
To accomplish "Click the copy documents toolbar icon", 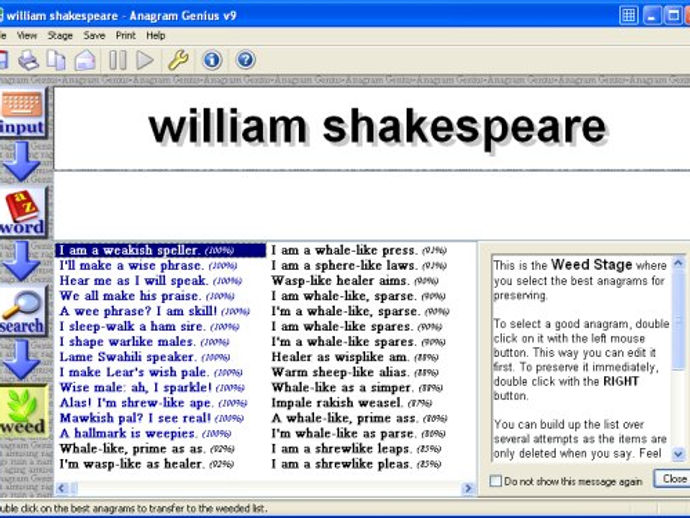I will click(x=56, y=60).
